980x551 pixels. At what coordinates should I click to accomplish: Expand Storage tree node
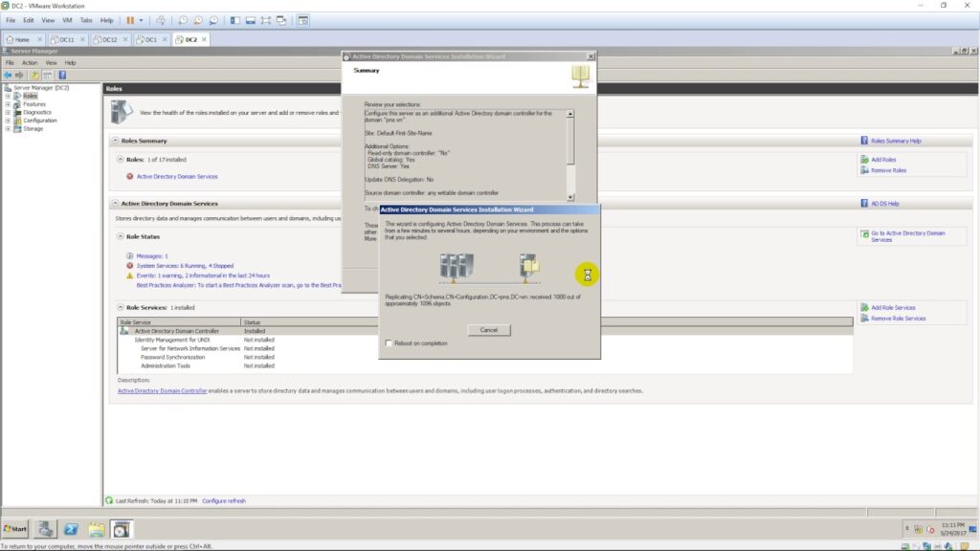[8, 129]
